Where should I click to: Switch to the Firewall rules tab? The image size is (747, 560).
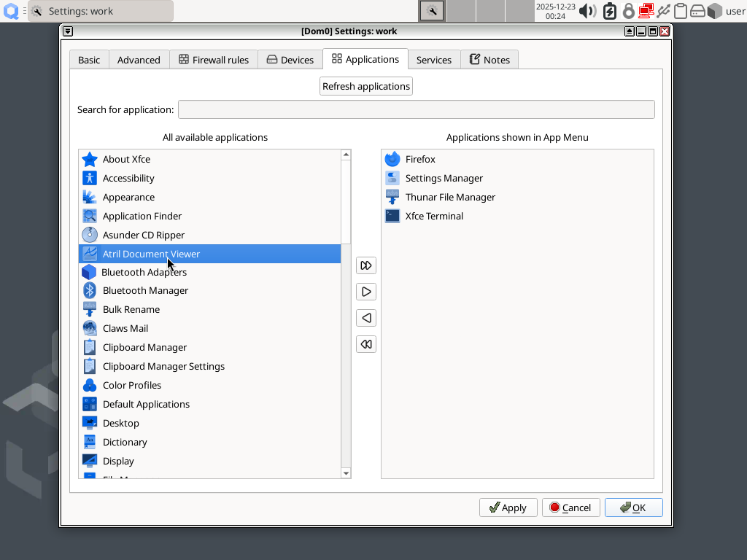tap(214, 60)
